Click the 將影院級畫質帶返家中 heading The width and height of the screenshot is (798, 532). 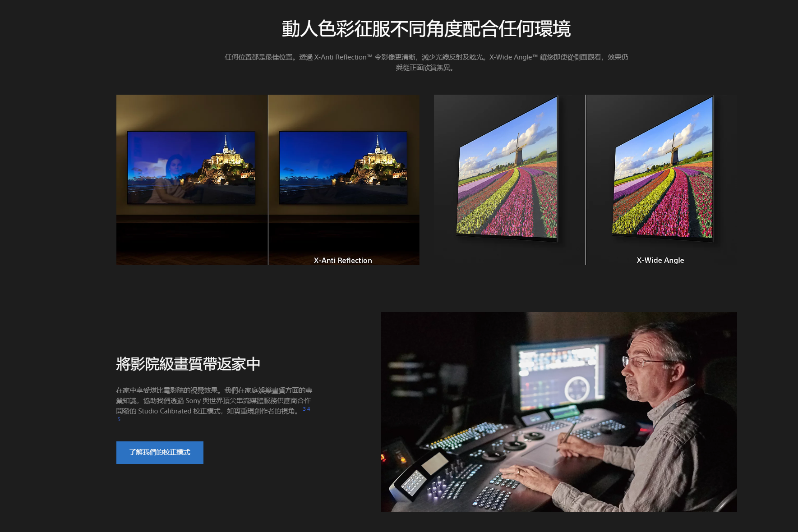tap(188, 364)
